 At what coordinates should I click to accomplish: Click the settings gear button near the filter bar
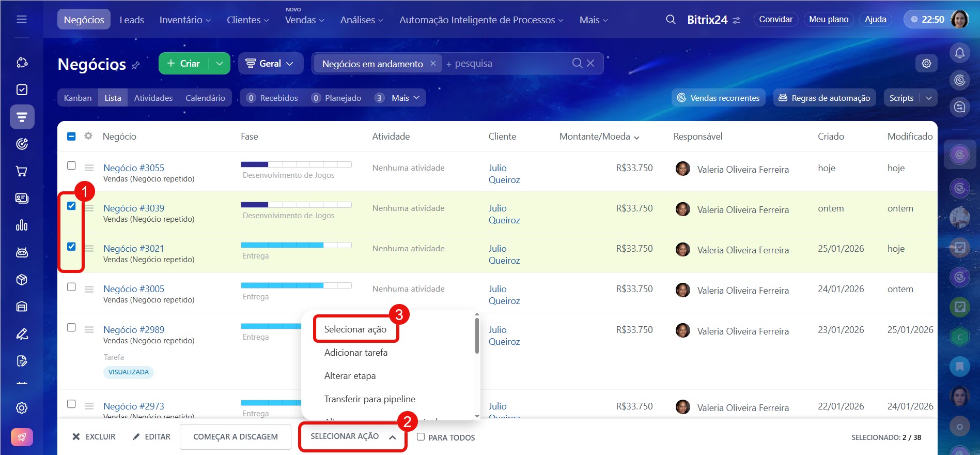tap(926, 64)
